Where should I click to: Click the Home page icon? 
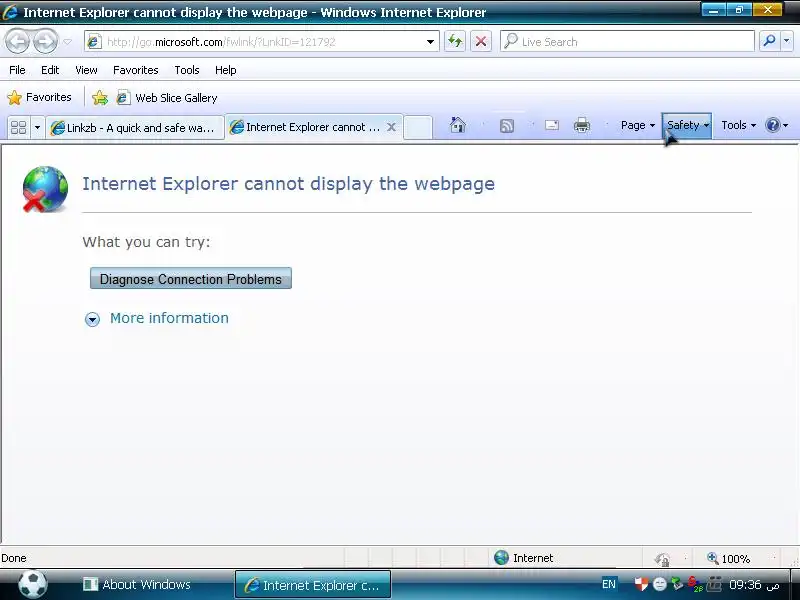[458, 125]
